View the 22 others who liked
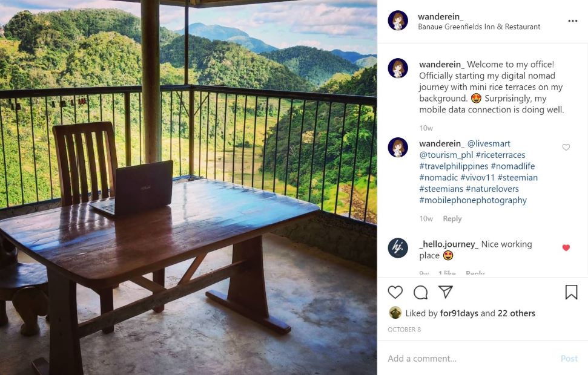Viewport: 588px width, 375px height. pyautogui.click(x=517, y=313)
